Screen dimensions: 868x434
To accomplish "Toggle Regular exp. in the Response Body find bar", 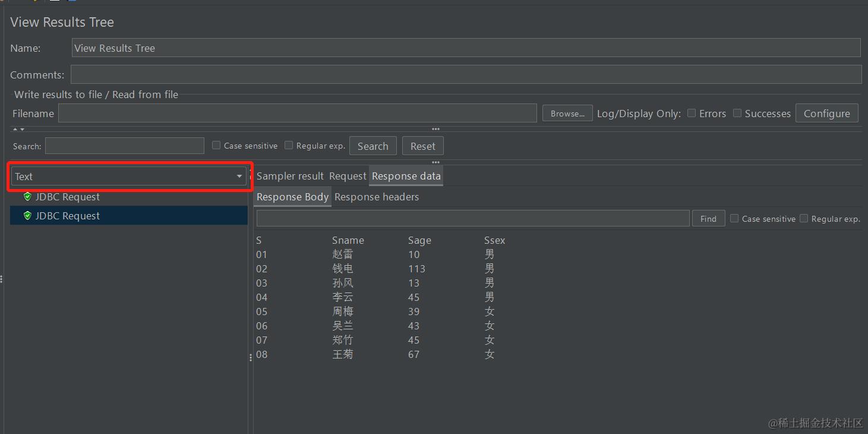I will click(x=804, y=218).
